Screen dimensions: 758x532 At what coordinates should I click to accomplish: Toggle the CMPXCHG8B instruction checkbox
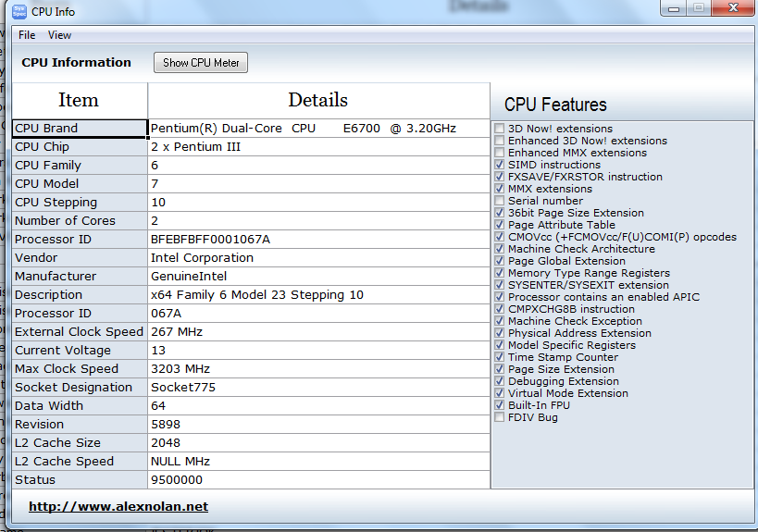(x=500, y=309)
